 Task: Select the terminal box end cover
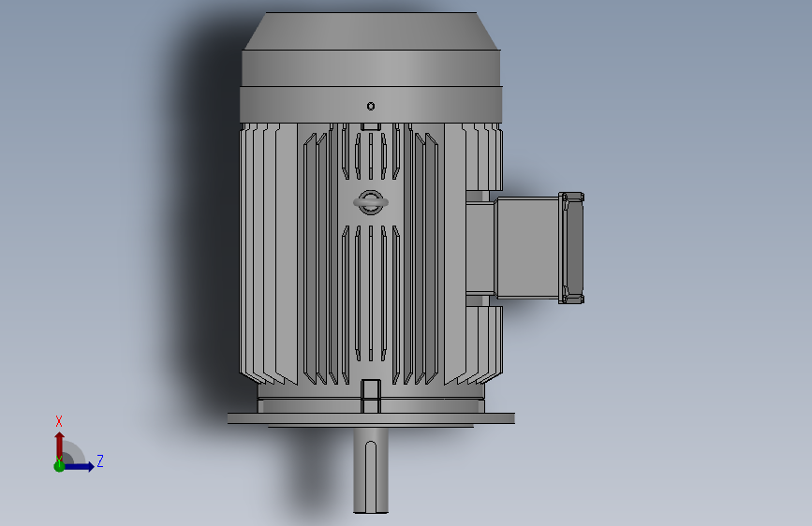571,247
